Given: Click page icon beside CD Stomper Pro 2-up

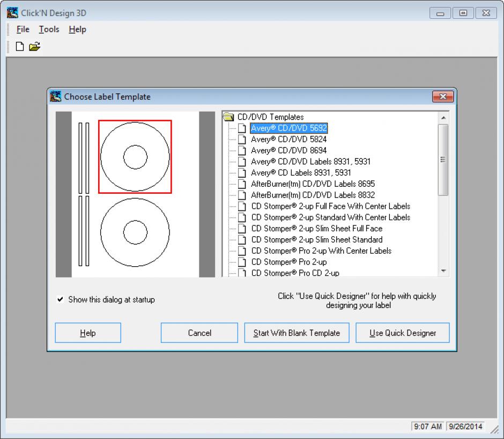Looking at the screenshot, I should coord(242,262).
